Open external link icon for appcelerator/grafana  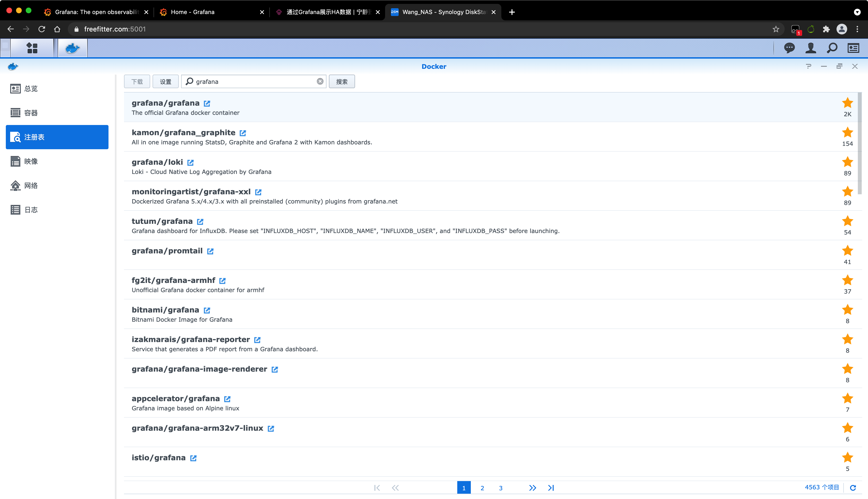coord(227,399)
